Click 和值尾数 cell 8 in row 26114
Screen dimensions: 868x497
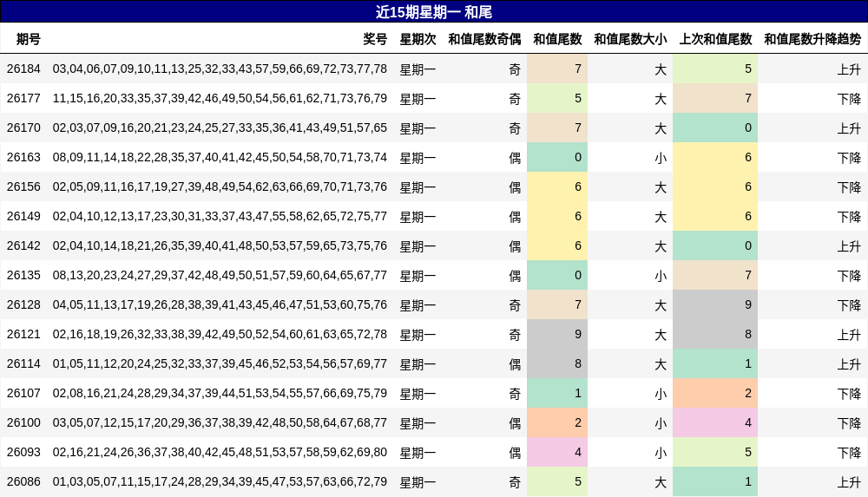pyautogui.click(x=557, y=363)
